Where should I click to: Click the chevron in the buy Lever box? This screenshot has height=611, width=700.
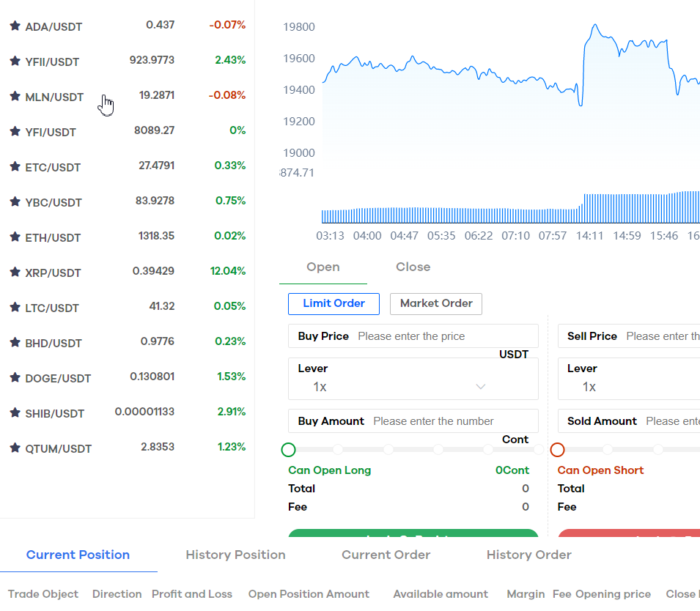tap(481, 387)
